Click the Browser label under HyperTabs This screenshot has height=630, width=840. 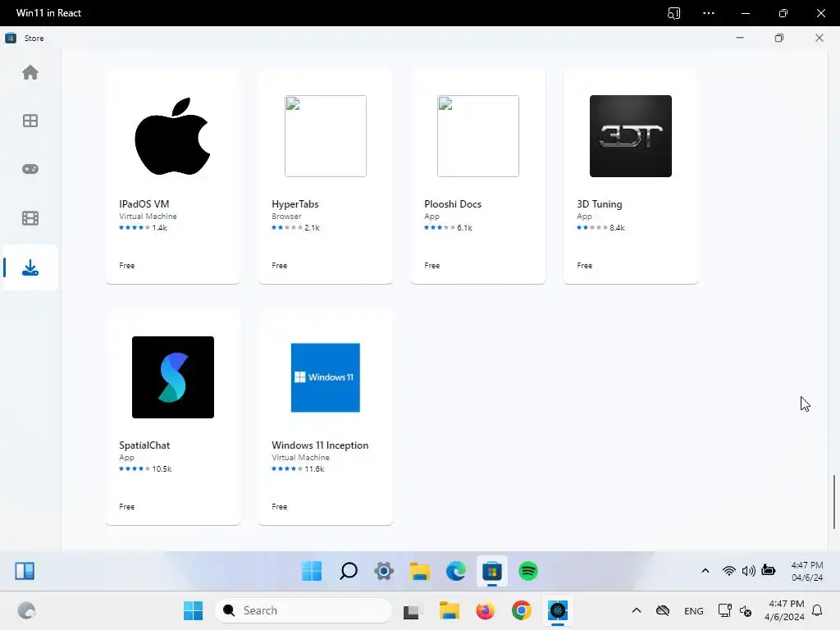coord(286,217)
